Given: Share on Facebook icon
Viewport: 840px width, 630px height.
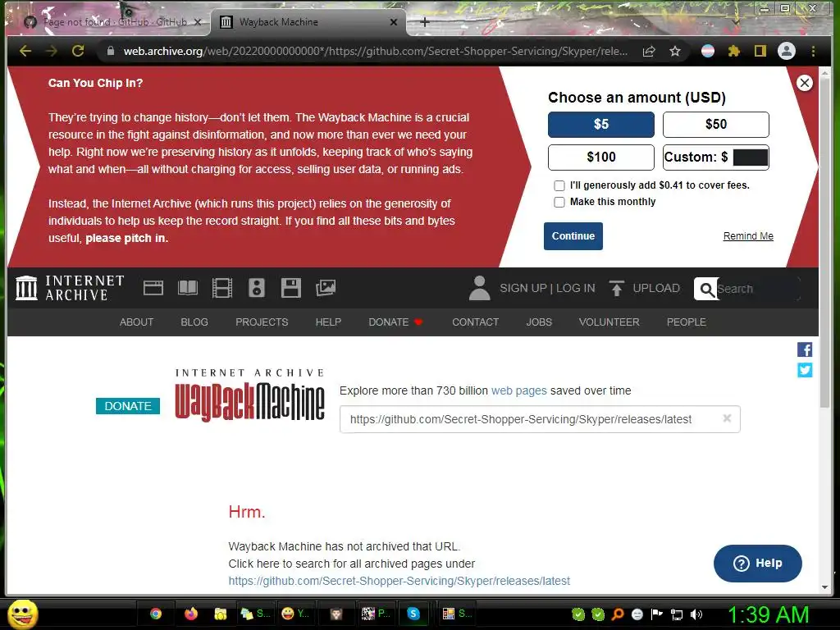Looking at the screenshot, I should (804, 349).
